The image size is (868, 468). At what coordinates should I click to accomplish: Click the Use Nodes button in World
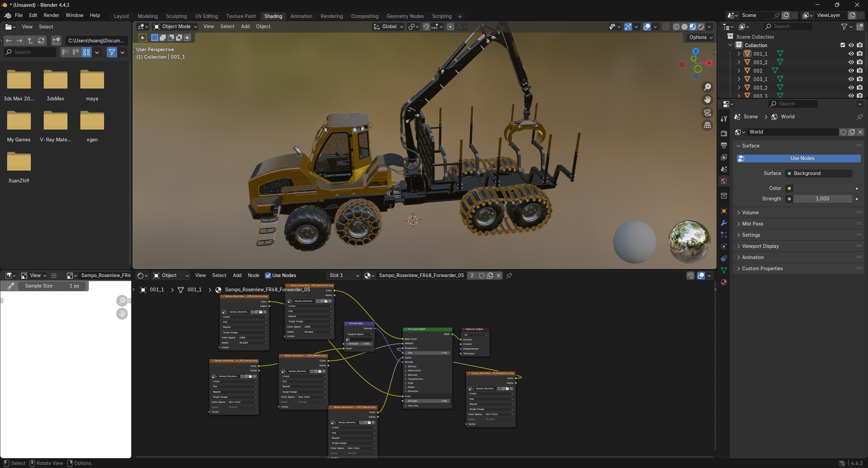coord(798,158)
